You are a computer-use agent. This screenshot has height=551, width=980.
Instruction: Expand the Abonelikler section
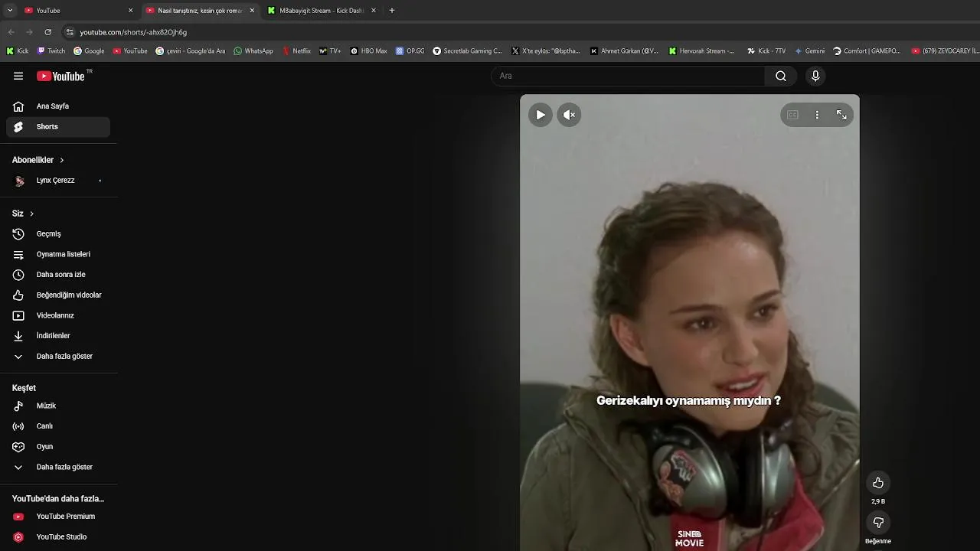point(38,160)
